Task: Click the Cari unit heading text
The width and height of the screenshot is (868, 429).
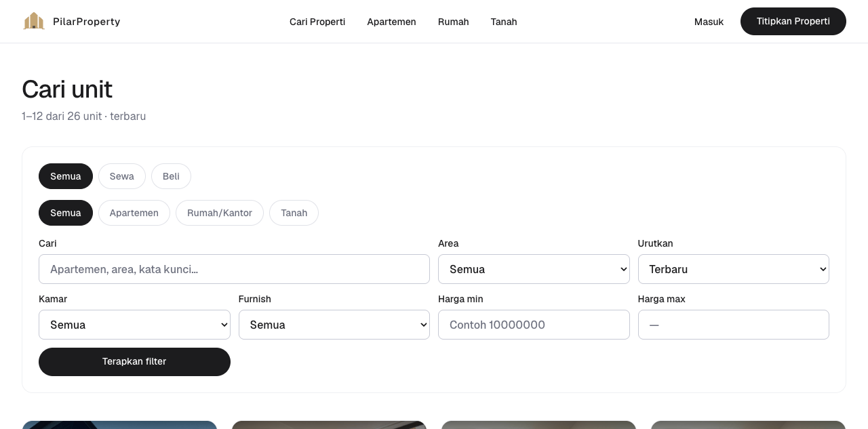Action: pos(67,89)
